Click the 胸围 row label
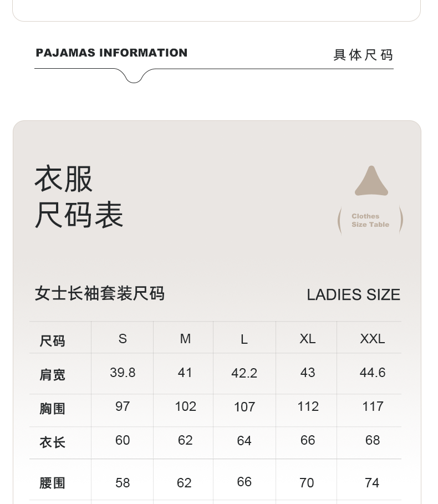 pos(52,409)
